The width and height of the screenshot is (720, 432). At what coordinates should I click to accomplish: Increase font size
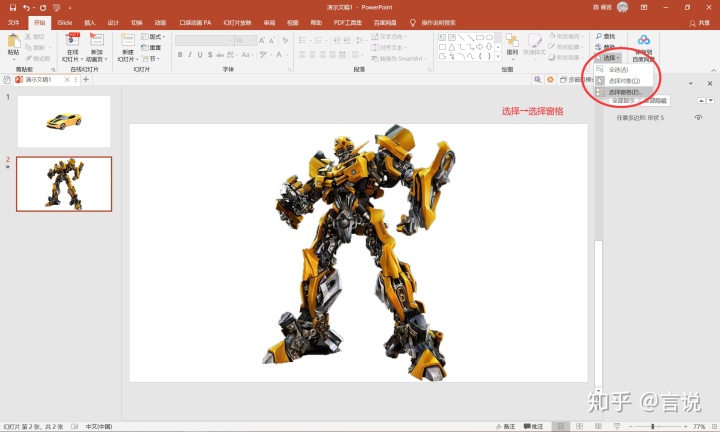coord(262,40)
